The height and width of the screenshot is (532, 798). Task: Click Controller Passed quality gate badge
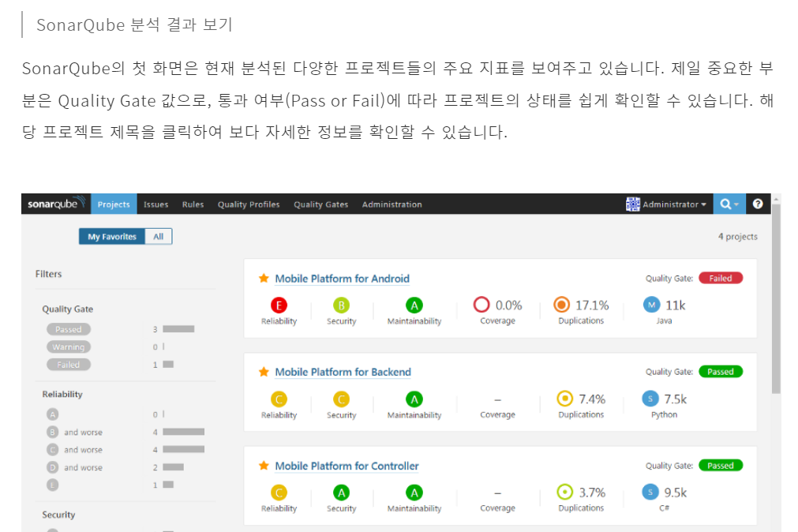(x=721, y=466)
